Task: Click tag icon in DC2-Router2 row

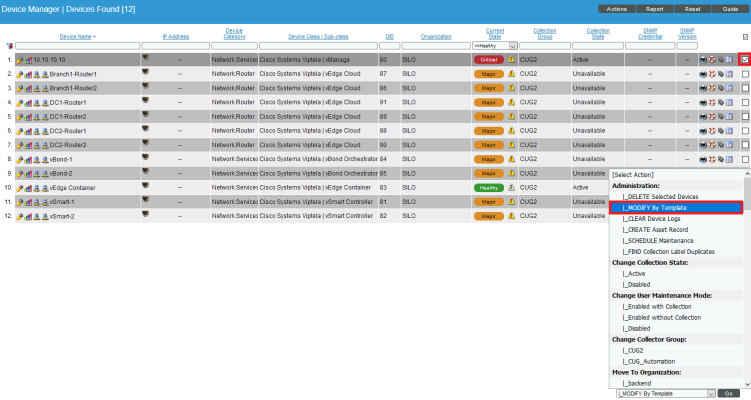Action: pos(720,145)
